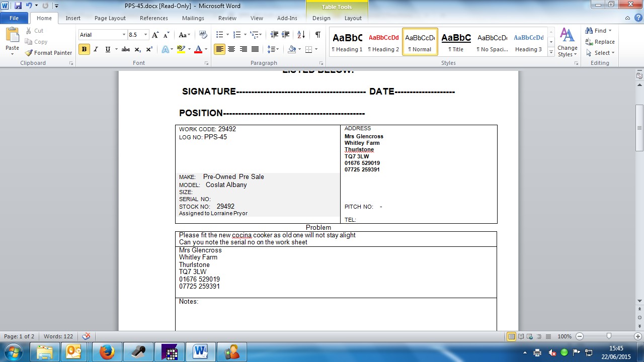Open the font name dropdown
Viewport: 644px width, 362px height.
(124, 35)
